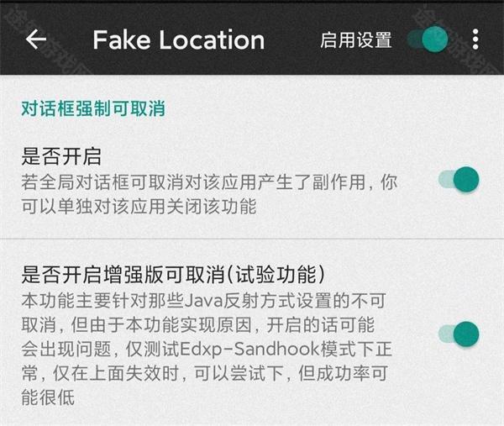Click the 可以单独对该应用关闭该功能 line
The height and width of the screenshot is (426, 504).
(x=139, y=206)
